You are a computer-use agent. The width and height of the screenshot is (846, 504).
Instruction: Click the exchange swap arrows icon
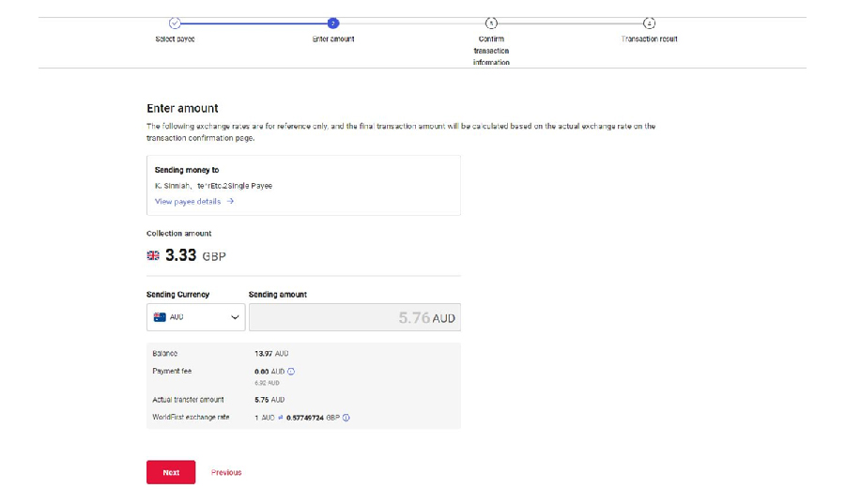pyautogui.click(x=280, y=418)
